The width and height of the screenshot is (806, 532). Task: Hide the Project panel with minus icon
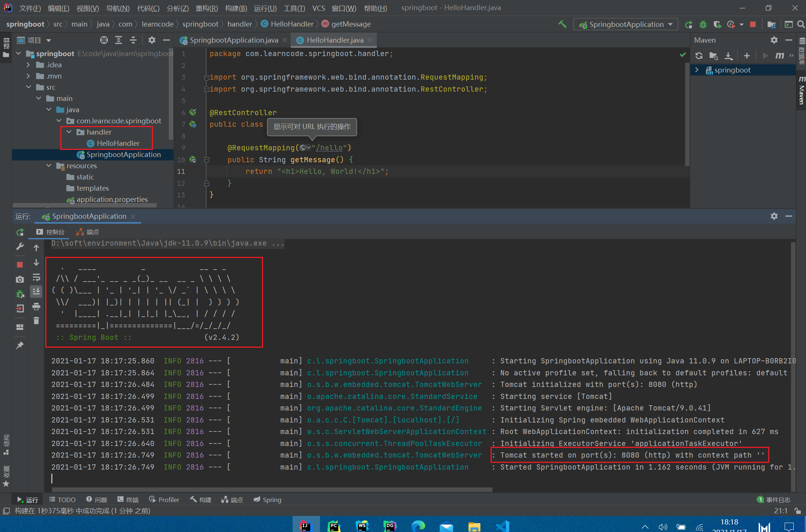coord(167,40)
